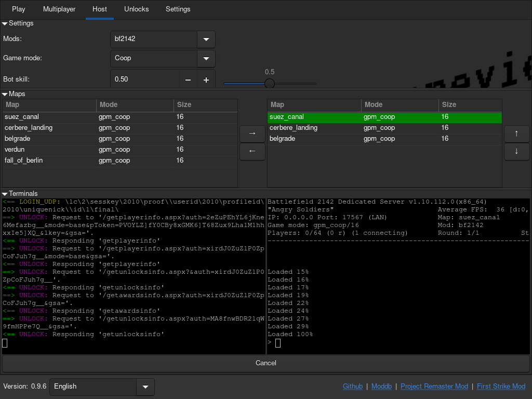Open the Github link
Screen dimensions: 532x399
pyautogui.click(x=353, y=387)
